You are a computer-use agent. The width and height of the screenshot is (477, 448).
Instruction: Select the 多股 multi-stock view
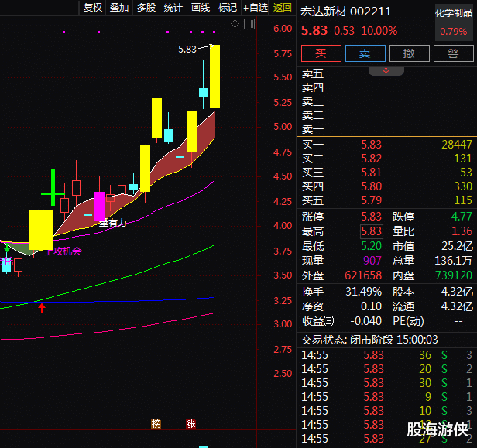pyautogui.click(x=146, y=7)
